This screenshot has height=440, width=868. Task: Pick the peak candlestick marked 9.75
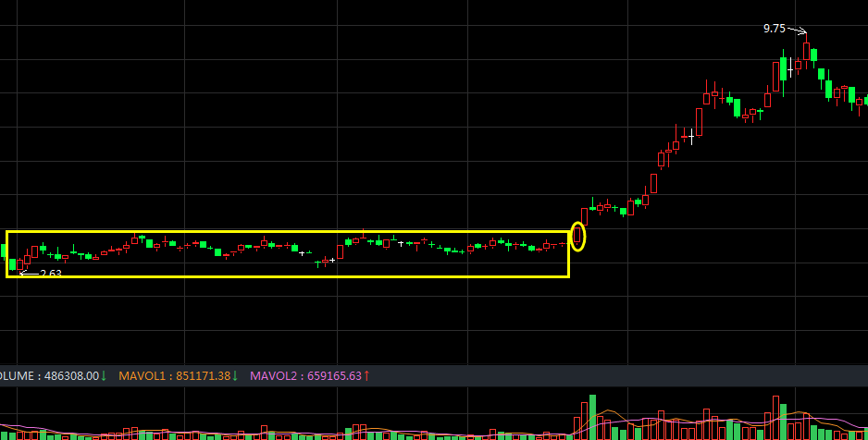coord(807,51)
